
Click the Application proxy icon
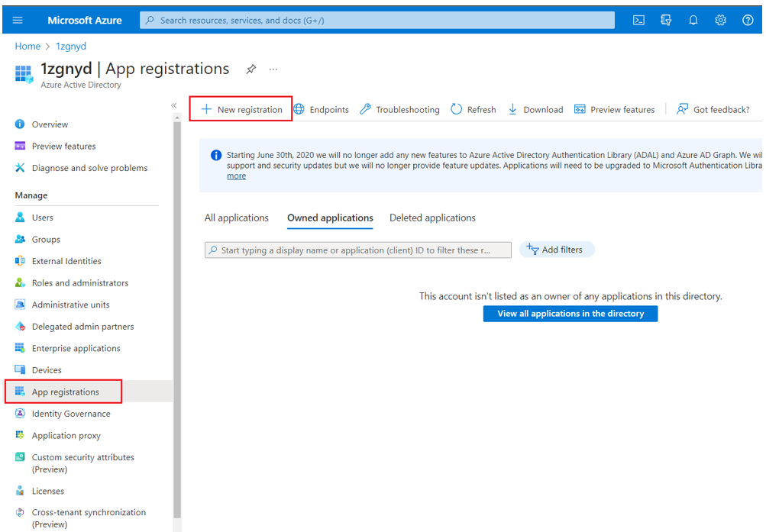coord(20,435)
